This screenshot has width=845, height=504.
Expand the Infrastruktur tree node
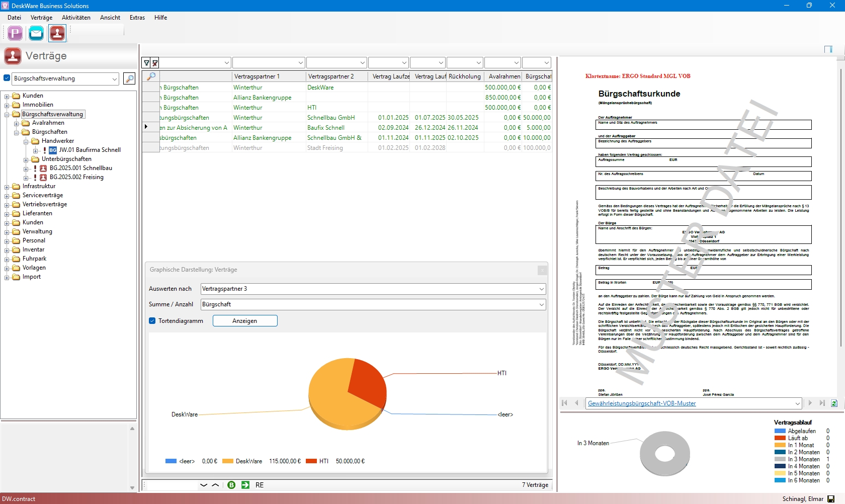tap(7, 187)
